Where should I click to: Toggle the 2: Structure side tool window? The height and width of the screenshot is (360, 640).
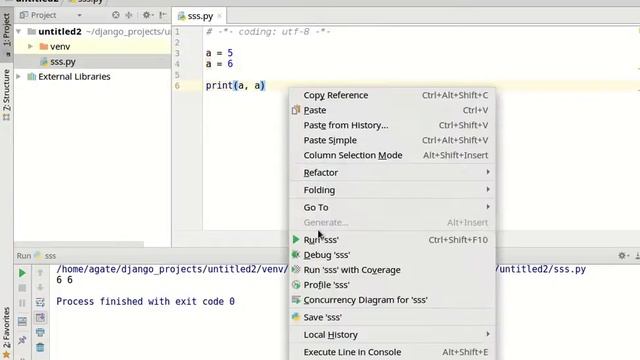pos(6,95)
